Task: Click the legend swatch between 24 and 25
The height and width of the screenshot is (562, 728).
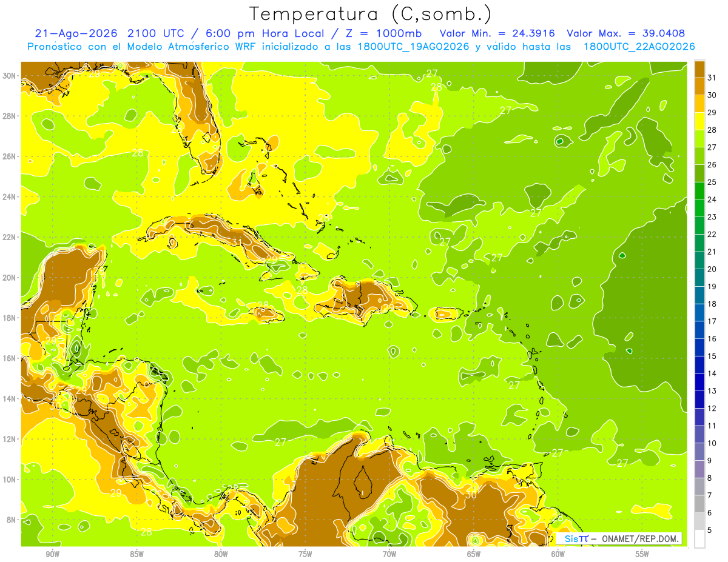Action: (x=699, y=191)
